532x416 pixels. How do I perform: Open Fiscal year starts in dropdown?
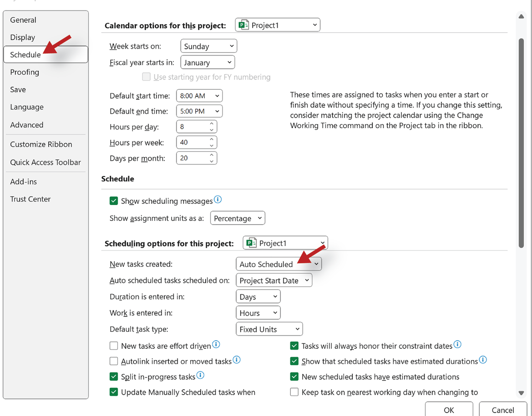[208, 62]
